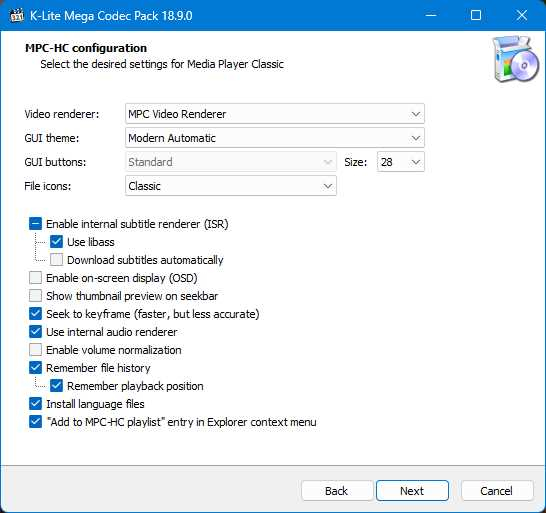Close the K-Lite setup window

522,15
